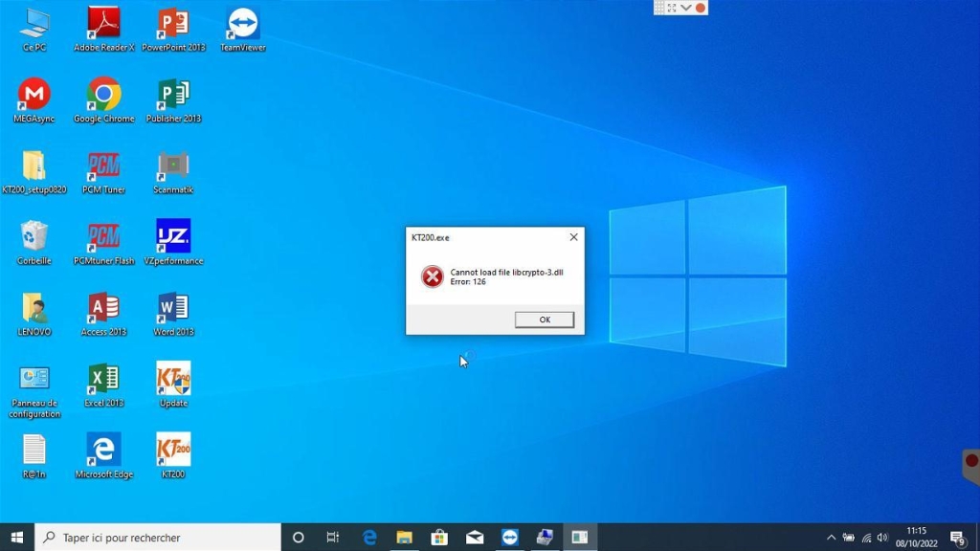Select the VZperformance icon
Image resolution: width=980 pixels, height=551 pixels.
click(173, 242)
